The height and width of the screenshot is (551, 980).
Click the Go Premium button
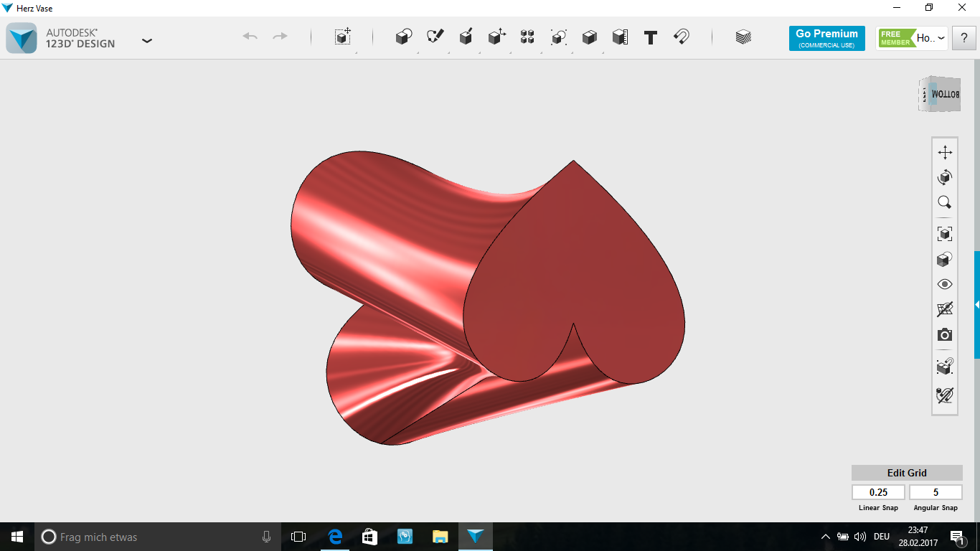[x=826, y=39]
